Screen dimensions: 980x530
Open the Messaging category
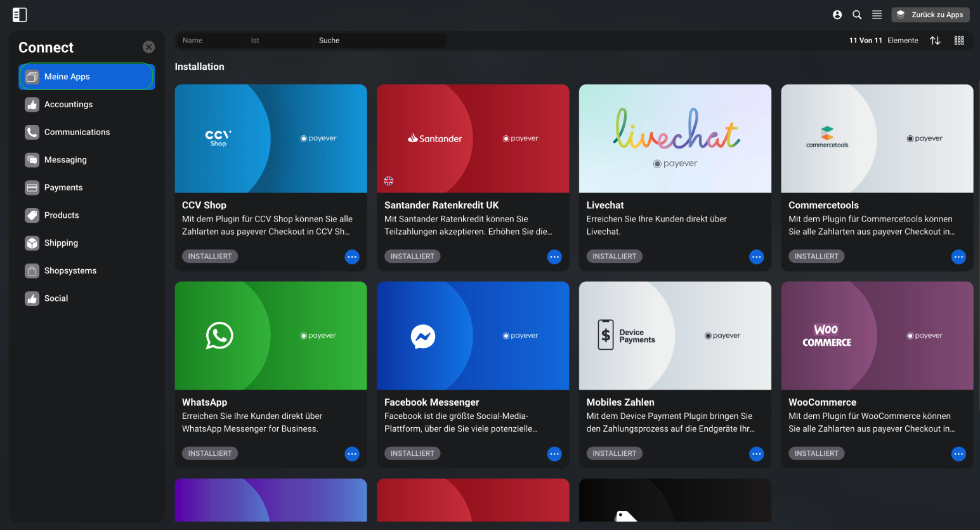(87, 160)
